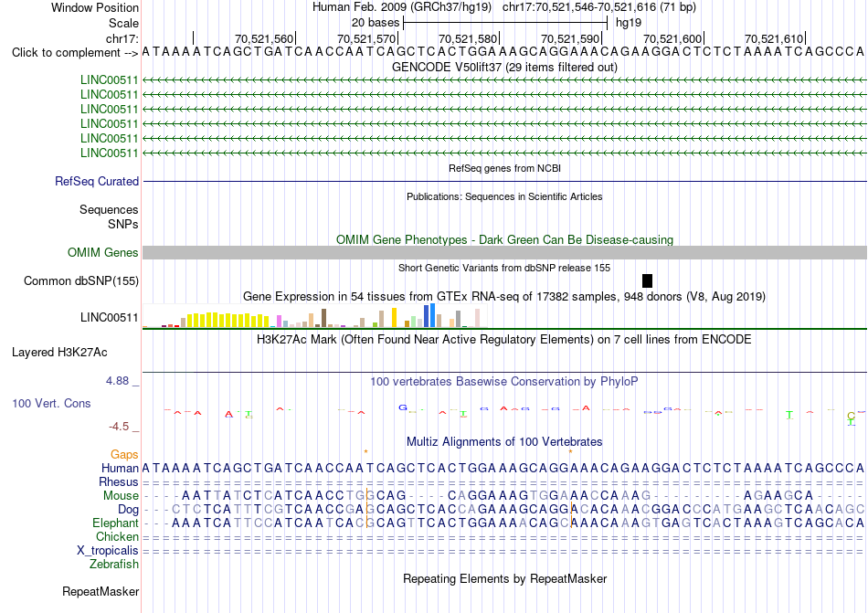The image size is (868, 613).
Task: Open "100 vertebrates Basewise Conservation by PhyloP" title
Action: 504,381
